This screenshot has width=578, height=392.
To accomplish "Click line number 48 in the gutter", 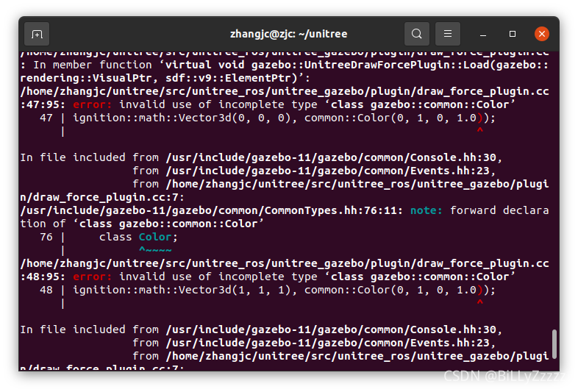I will click(x=46, y=290).
